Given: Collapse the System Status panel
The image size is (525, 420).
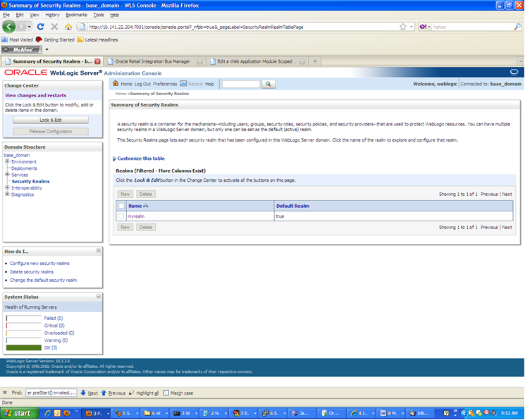Looking at the screenshot, I should [x=99, y=296].
